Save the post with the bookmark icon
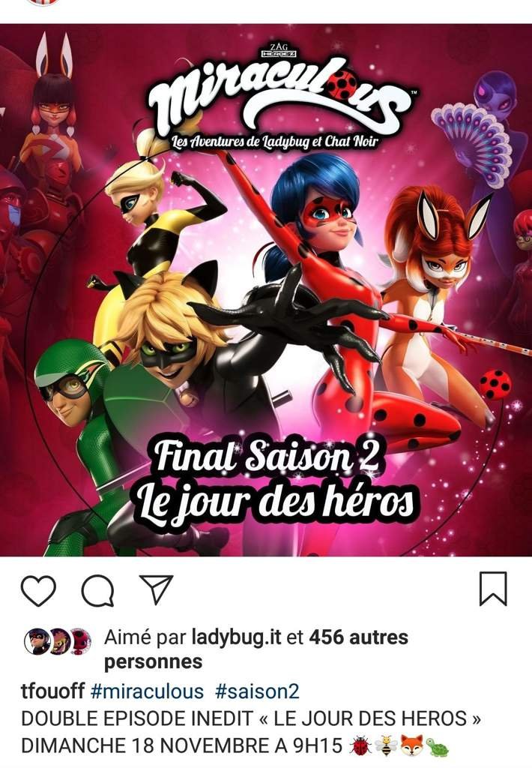532x768 pixels. point(492,589)
